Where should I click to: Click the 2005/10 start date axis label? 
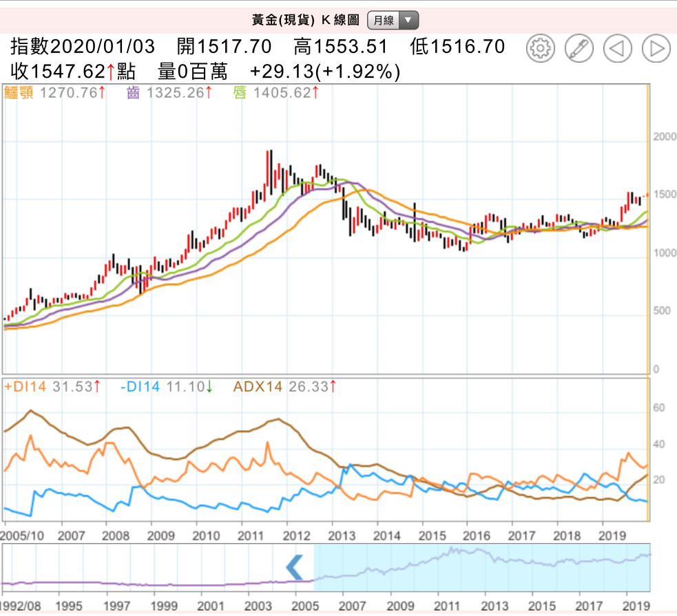22,535
